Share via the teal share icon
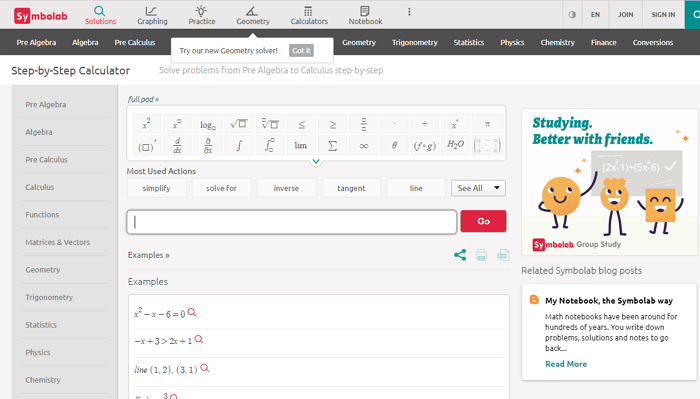The image size is (700, 399). (460, 255)
